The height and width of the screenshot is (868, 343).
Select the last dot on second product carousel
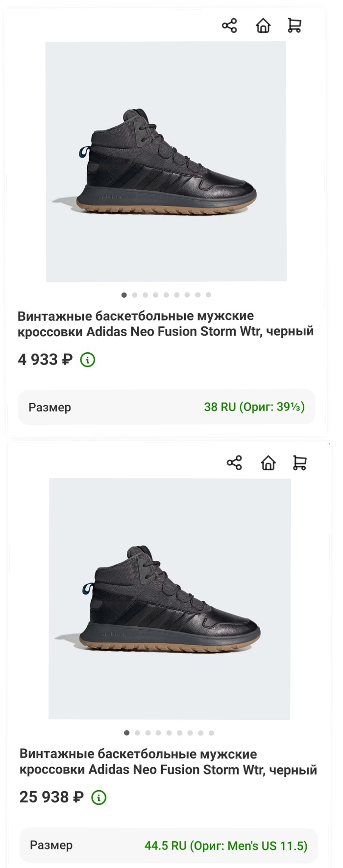(212, 733)
